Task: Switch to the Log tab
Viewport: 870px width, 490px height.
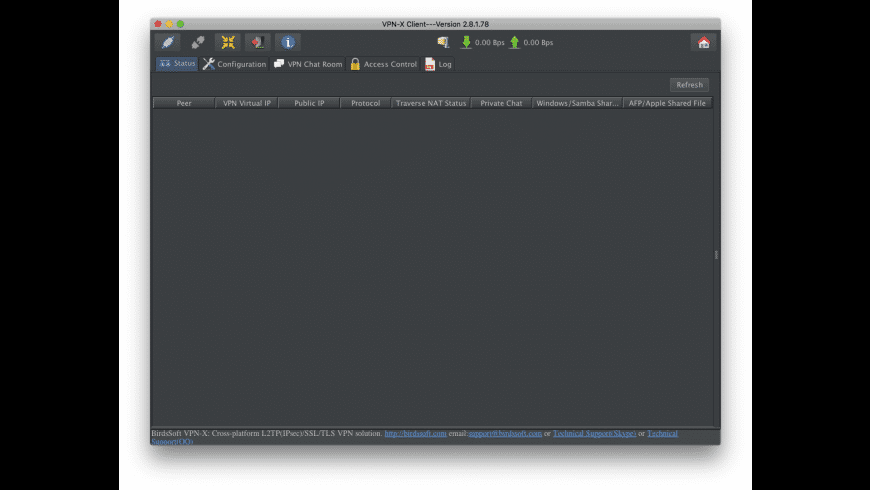Action: (x=438, y=64)
